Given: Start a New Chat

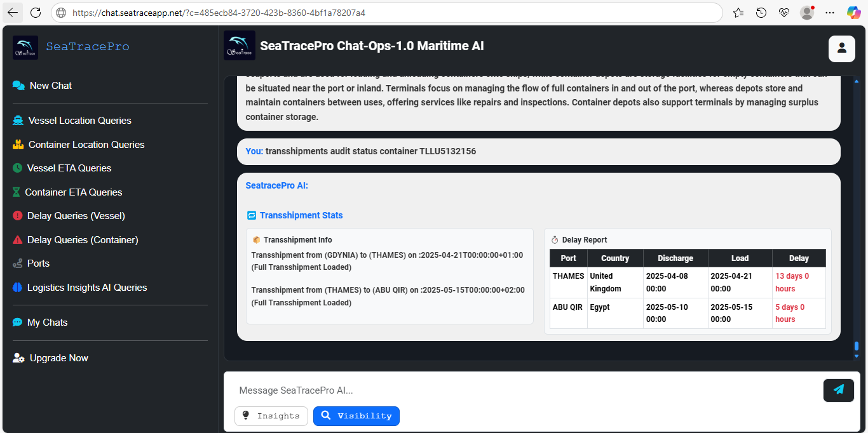Looking at the screenshot, I should (51, 86).
